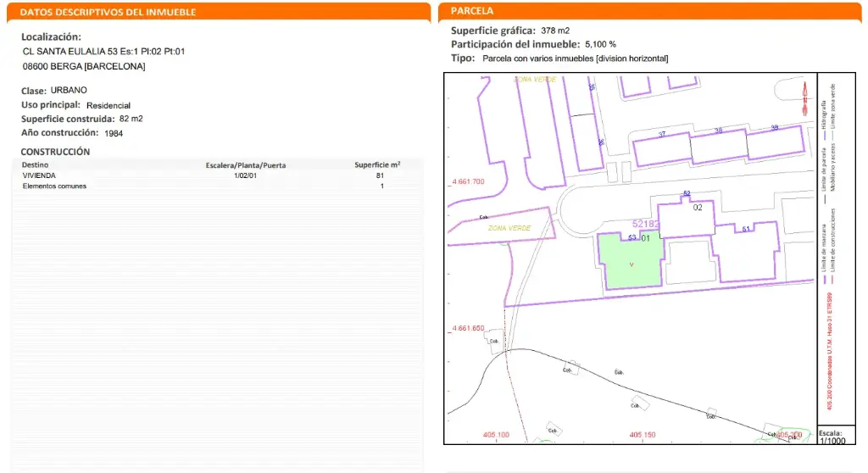Click the Destino column header
Screen dimensions: 868x473
pyautogui.click(x=36, y=165)
